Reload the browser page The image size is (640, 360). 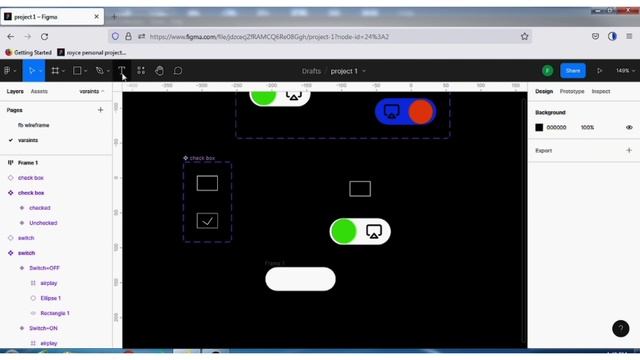(x=44, y=36)
